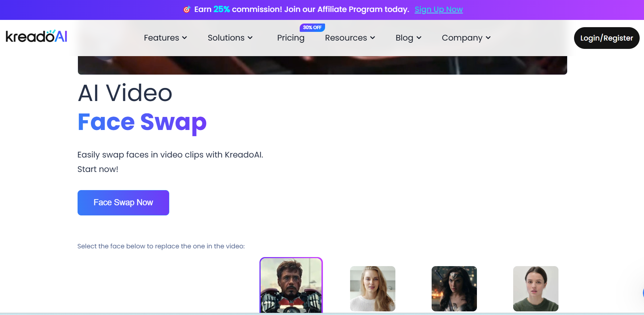
Task: Open the Blog dropdown
Action: click(408, 38)
